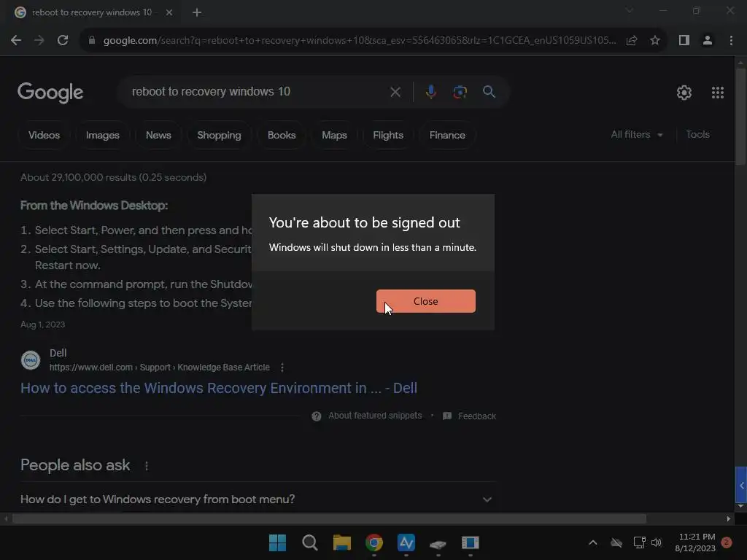Reload the Google search page
This screenshot has width=747, height=560.
pos(63,41)
